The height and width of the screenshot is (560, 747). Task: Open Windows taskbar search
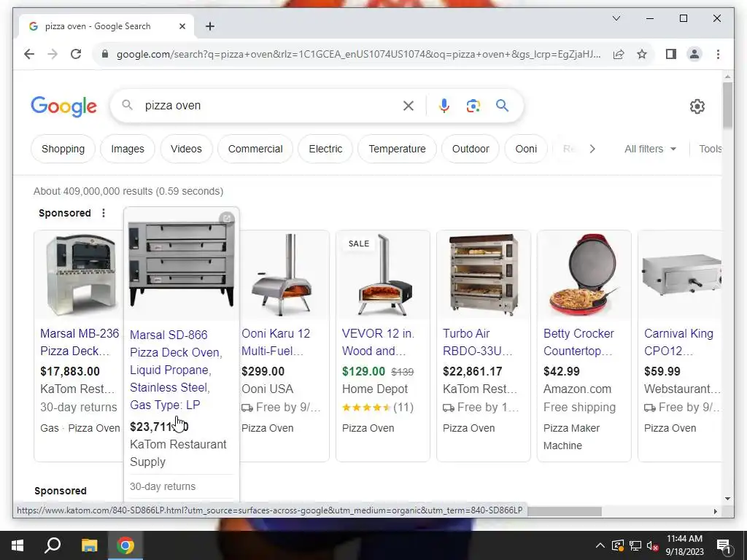pos(53,545)
